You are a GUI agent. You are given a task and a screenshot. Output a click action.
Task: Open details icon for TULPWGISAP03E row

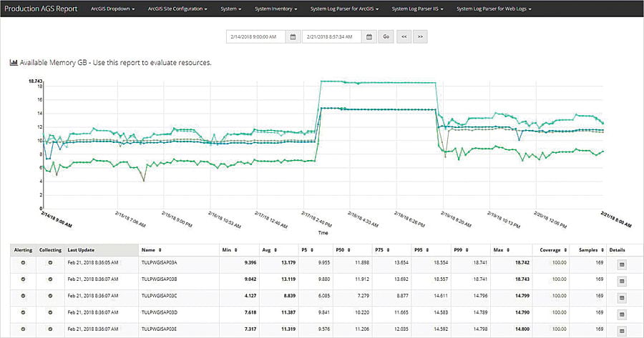coord(622,331)
